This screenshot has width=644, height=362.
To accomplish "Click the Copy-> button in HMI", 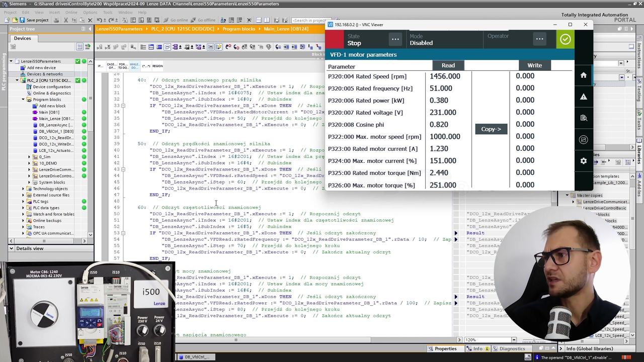I will click(x=491, y=129).
